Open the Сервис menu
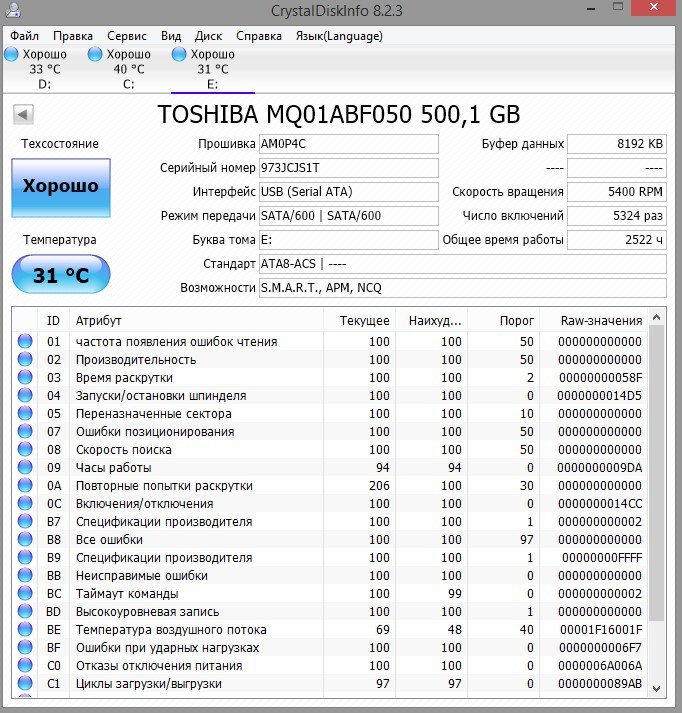This screenshot has width=682, height=713. (x=127, y=36)
